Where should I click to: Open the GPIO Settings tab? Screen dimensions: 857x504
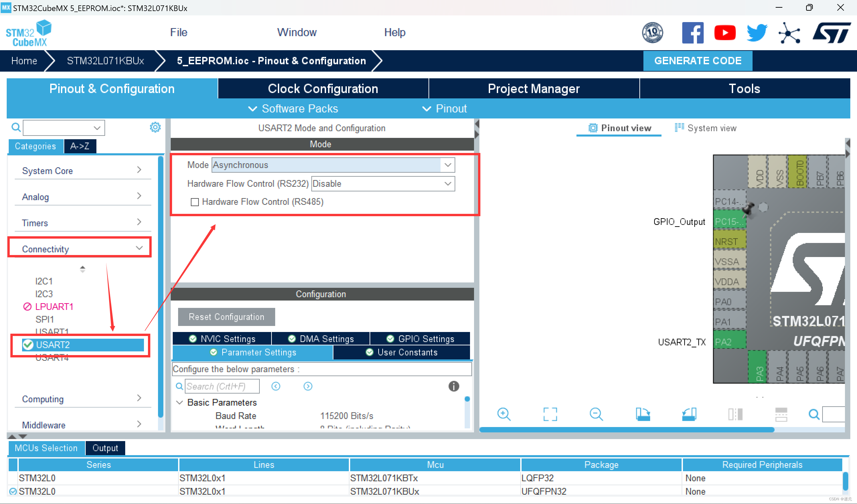pyautogui.click(x=420, y=338)
